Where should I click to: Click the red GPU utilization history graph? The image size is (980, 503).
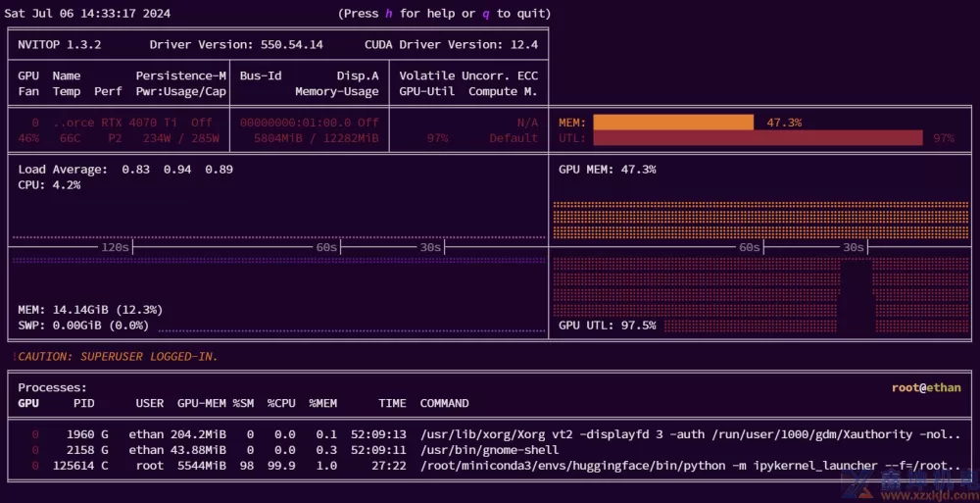pos(760,295)
